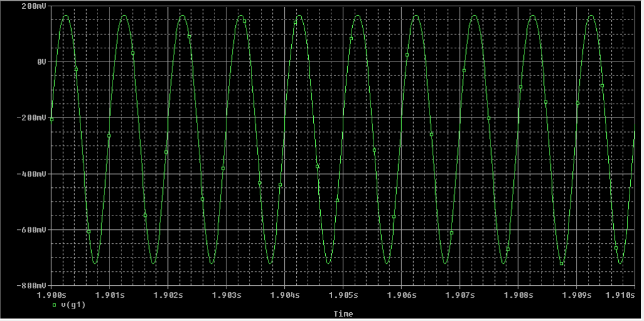Pick the 1.903s time axis label
Viewport: 644px width, 321px height.
point(226,294)
